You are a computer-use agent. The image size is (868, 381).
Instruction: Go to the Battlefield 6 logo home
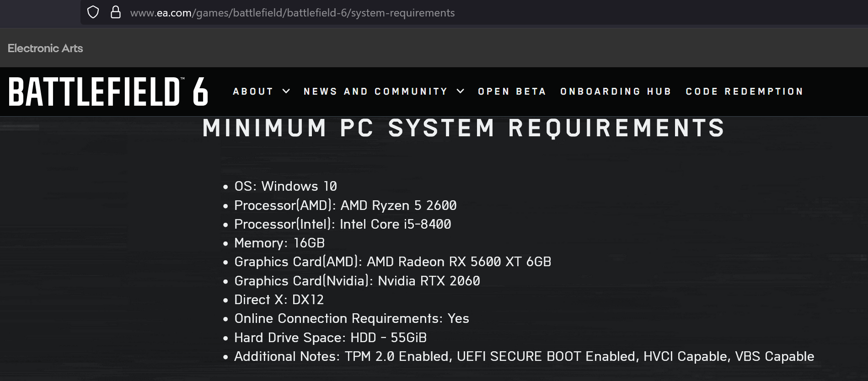coord(108,91)
